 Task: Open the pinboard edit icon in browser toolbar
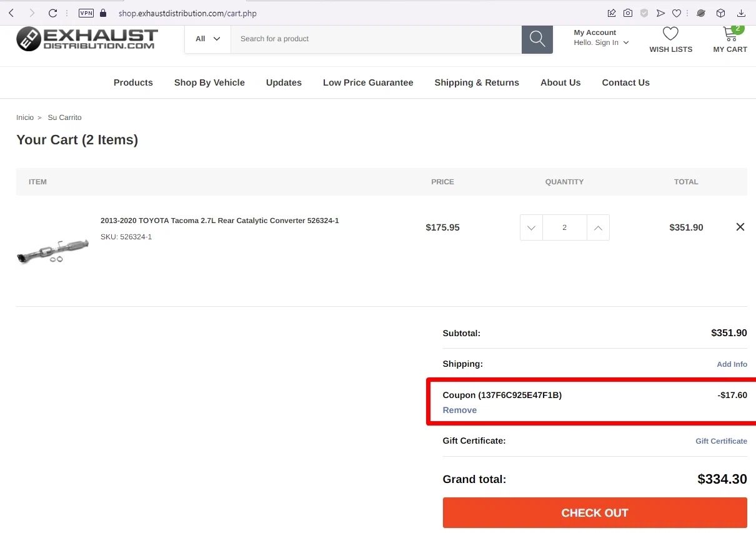point(612,13)
